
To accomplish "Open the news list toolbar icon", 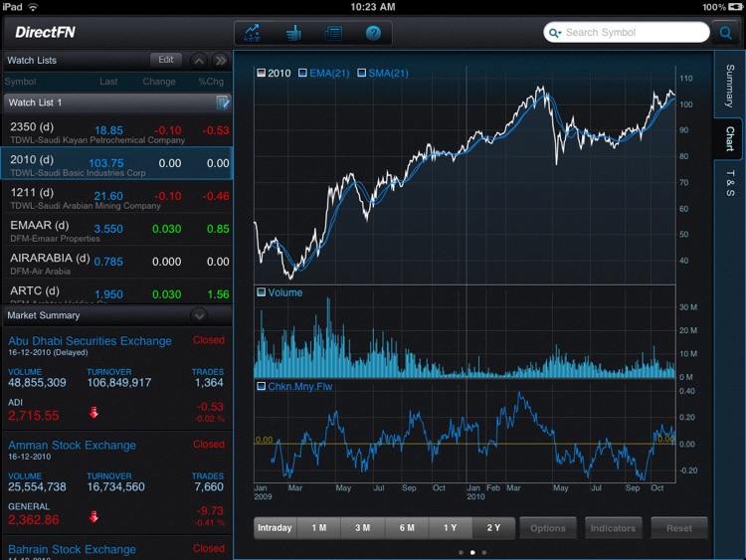I will coord(333,33).
